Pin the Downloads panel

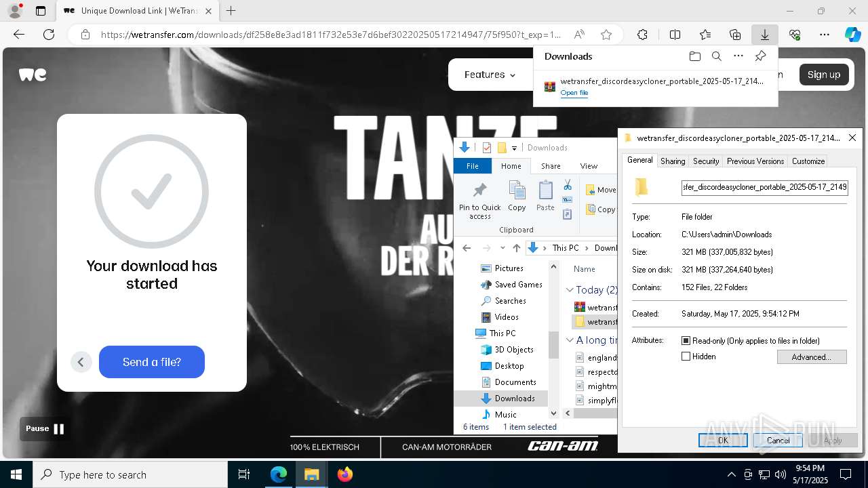[760, 56]
